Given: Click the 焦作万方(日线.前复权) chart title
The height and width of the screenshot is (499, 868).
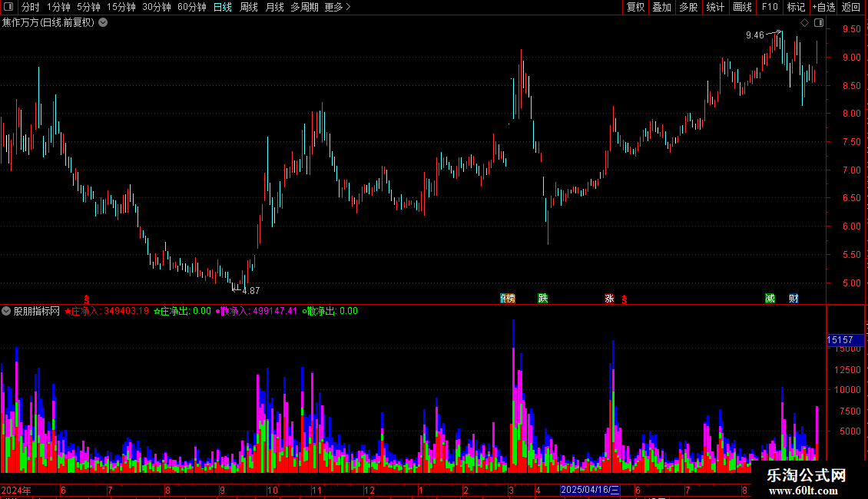Looking at the screenshot, I should tap(48, 22).
